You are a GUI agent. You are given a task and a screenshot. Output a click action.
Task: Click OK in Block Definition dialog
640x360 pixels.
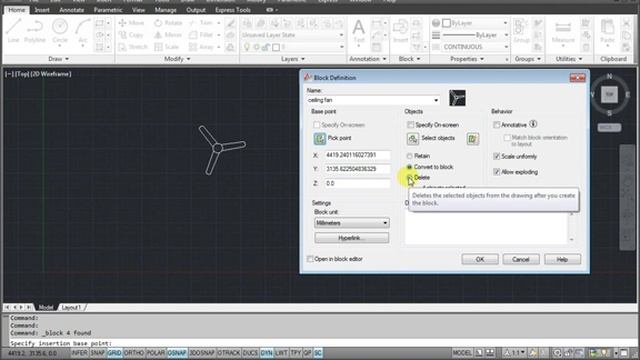coord(480,259)
